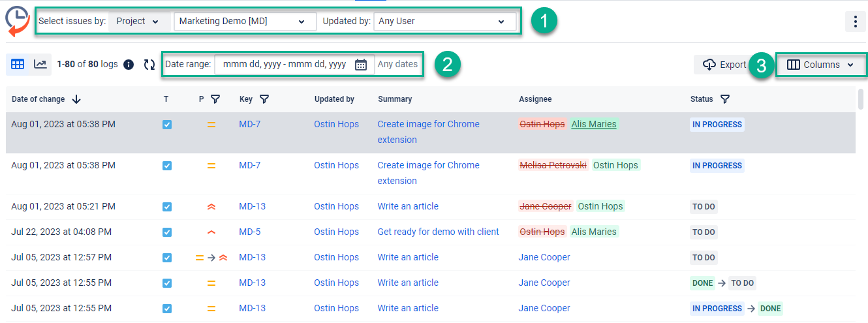Refresh the logs list
868x323 pixels.
click(x=149, y=65)
